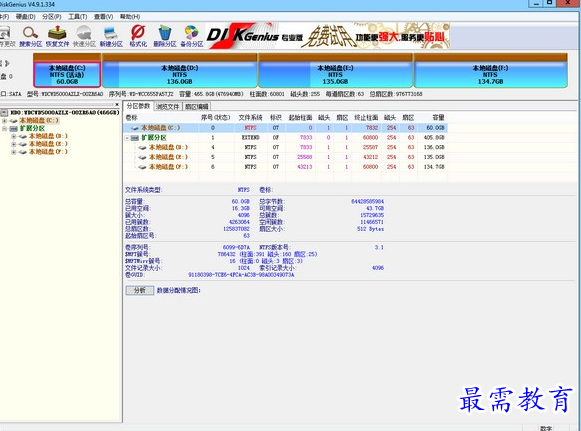Click total bytes value 64428585984

367,202
